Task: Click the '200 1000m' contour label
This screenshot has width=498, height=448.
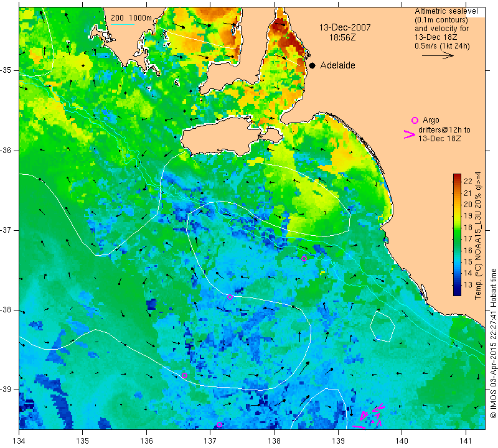Action: 131,18
